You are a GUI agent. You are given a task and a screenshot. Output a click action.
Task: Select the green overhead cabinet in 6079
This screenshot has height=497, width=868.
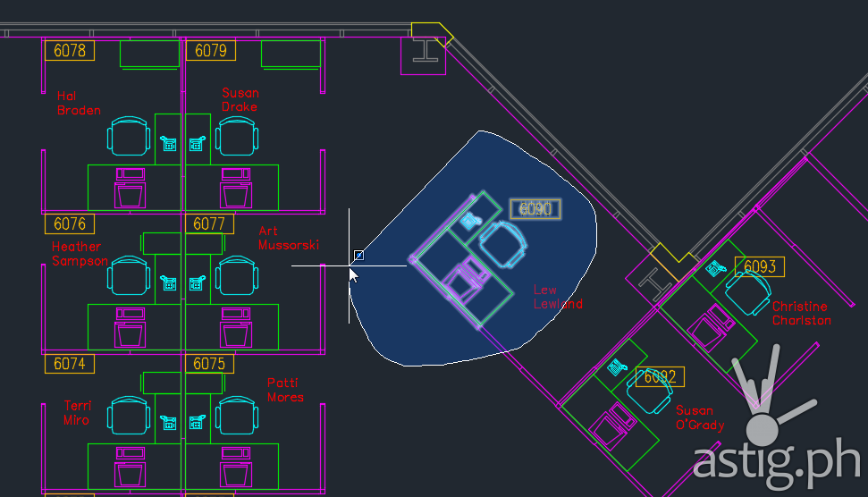[x=291, y=55]
